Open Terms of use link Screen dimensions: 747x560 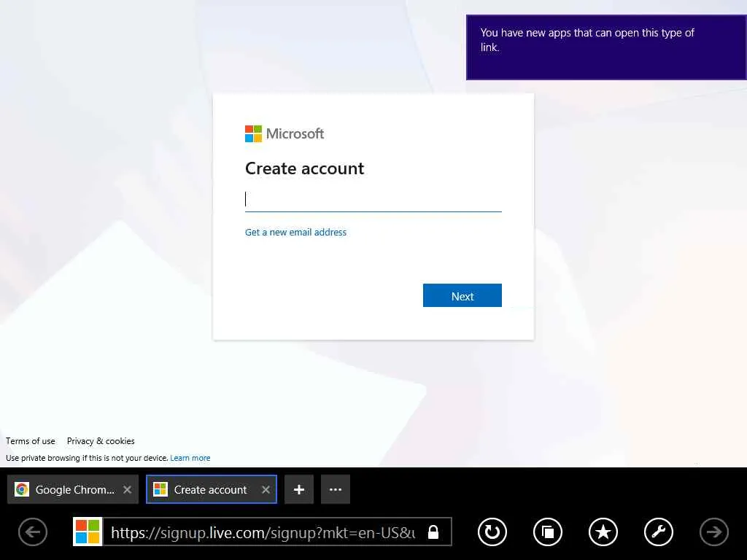click(31, 441)
